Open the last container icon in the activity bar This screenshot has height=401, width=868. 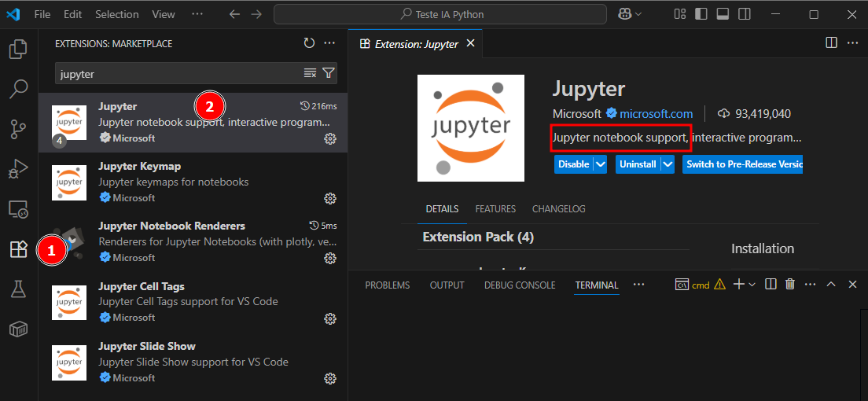[x=18, y=329]
